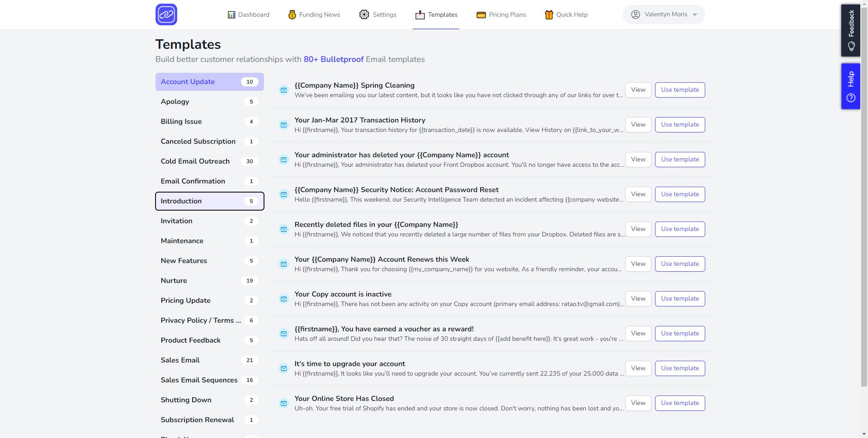Click the user avatar icon
This screenshot has height=438, width=868.
coord(635,14)
